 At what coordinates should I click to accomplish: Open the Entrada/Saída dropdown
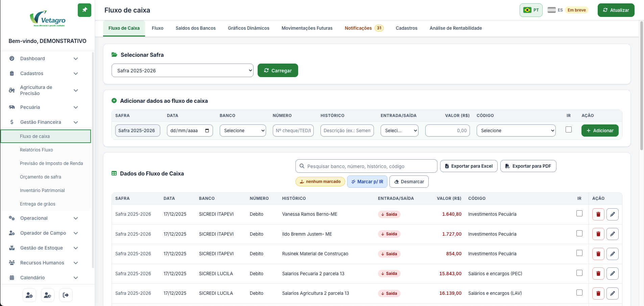(400, 131)
